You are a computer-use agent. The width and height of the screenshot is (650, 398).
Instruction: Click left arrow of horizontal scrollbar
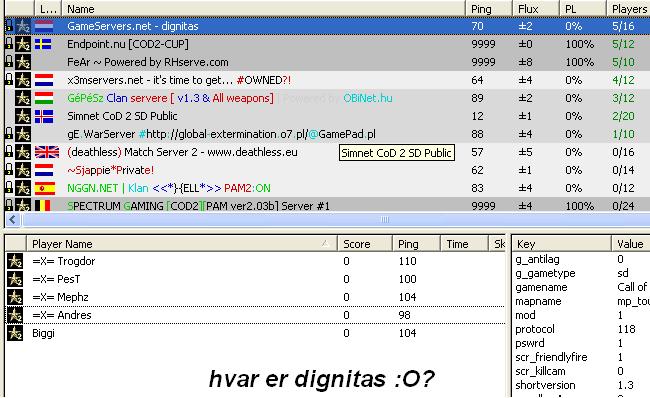click(x=12, y=219)
